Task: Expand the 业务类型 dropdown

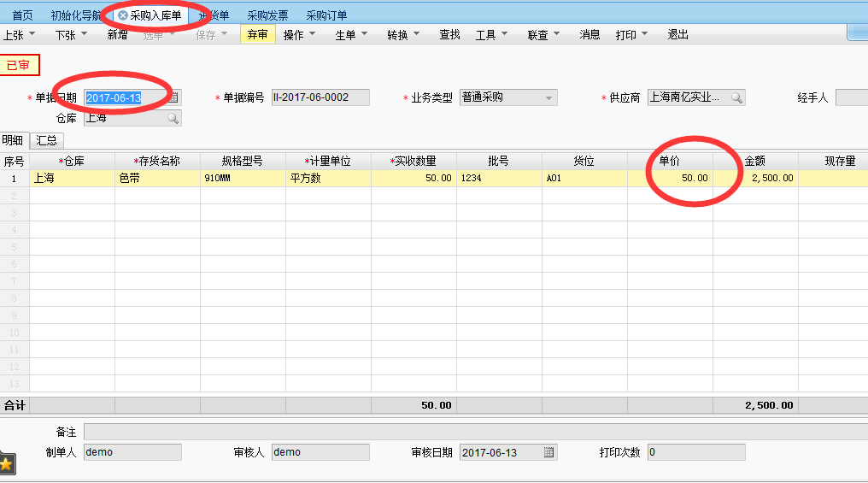Action: click(548, 97)
